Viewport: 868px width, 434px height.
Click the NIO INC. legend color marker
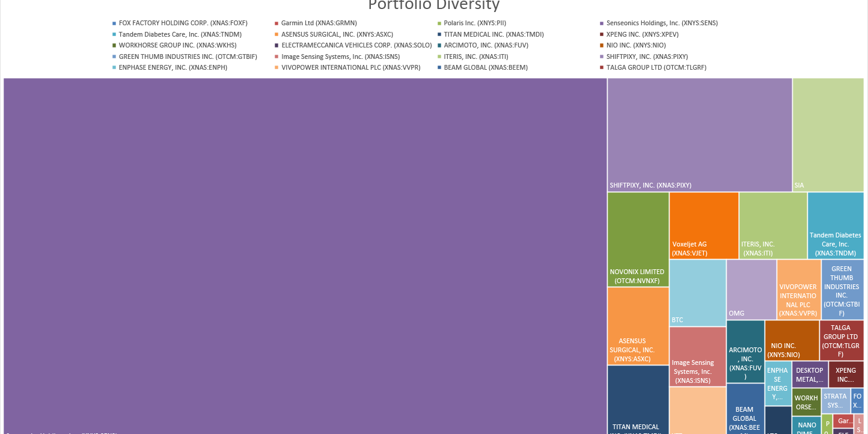(x=602, y=46)
